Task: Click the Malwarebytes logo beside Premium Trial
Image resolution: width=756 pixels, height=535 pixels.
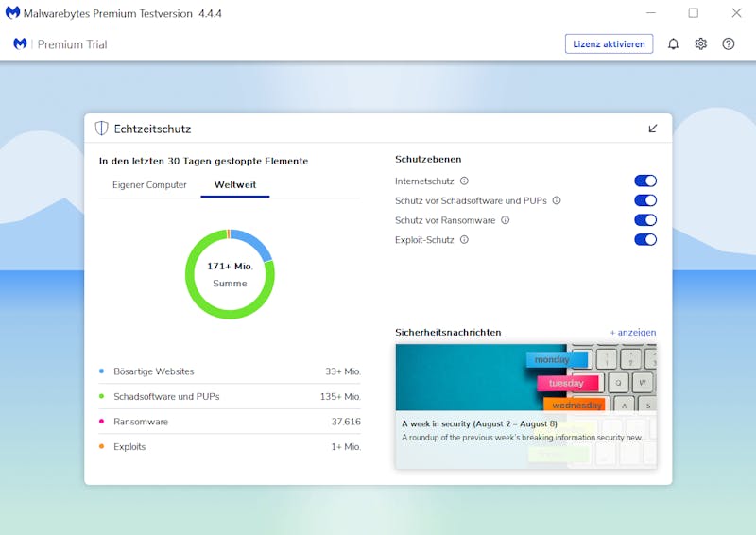Action: pos(20,43)
